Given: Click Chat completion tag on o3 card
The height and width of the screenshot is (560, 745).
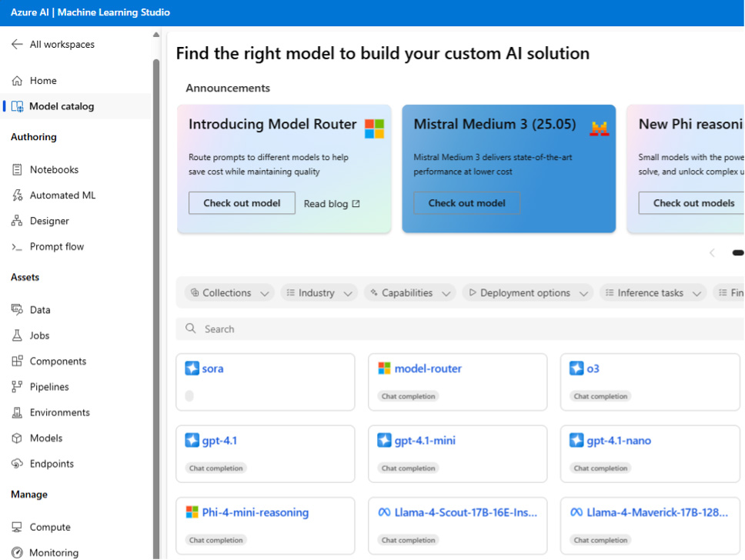Looking at the screenshot, I should click(x=600, y=396).
